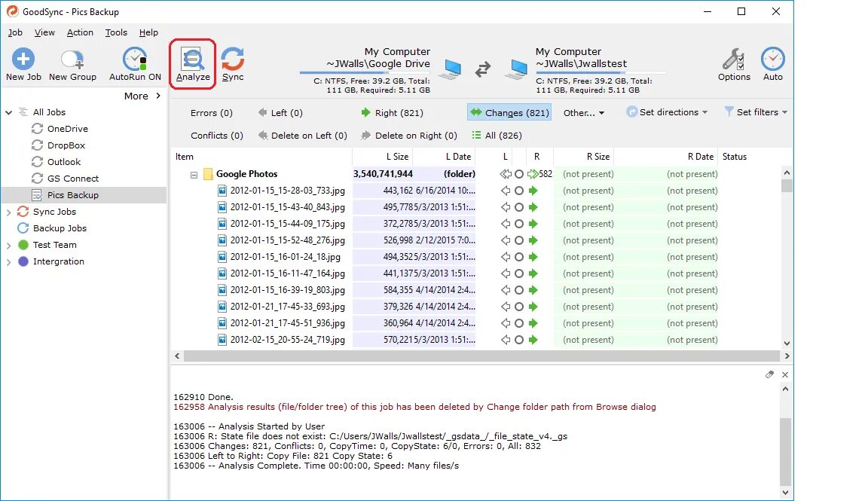
Task: Sort by the L Size column header
Action: [397, 157]
